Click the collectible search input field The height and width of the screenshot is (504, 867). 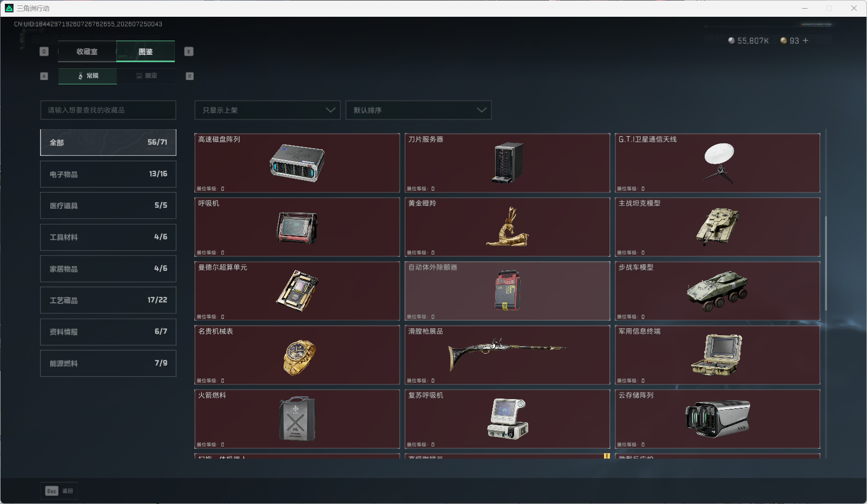coord(108,110)
